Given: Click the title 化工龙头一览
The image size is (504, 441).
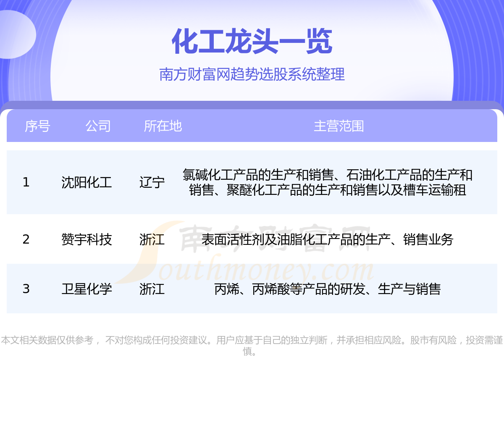Looking at the screenshot, I should pyautogui.click(x=252, y=42).
